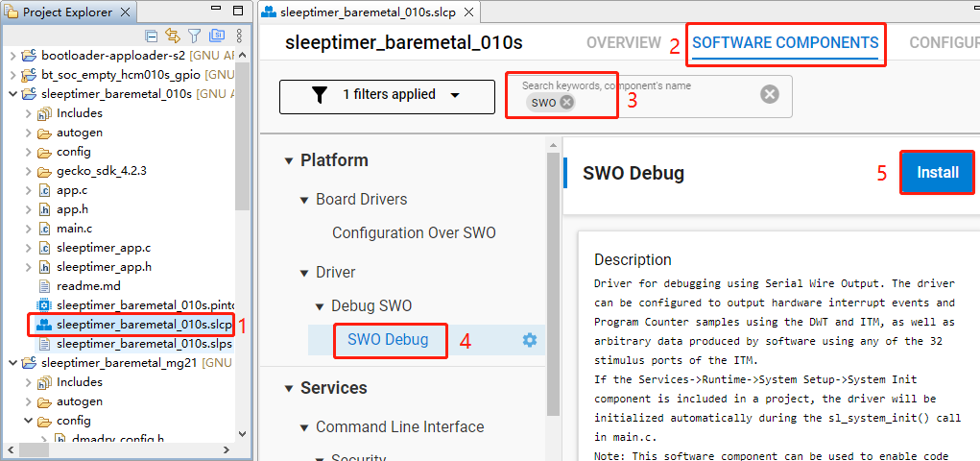Switch to the SOFTWARE COMPONENTS tab
Image resolution: width=980 pixels, height=461 pixels.
click(x=785, y=42)
